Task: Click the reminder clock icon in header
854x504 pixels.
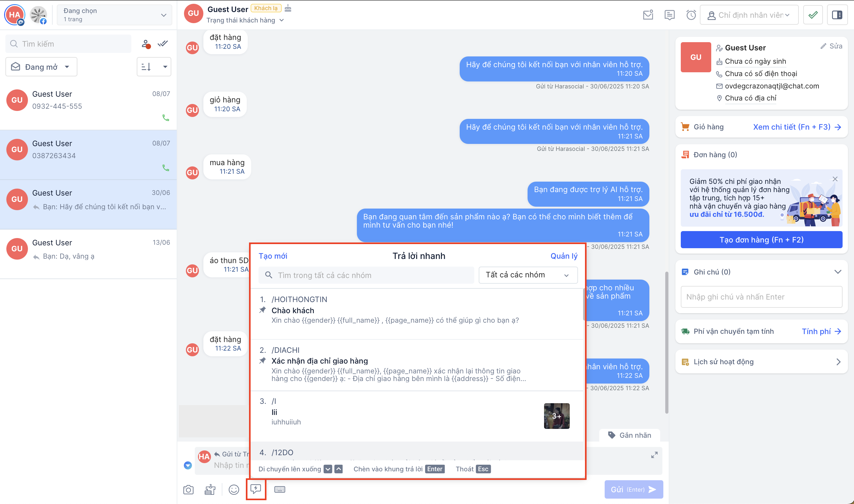Action: [x=691, y=15]
